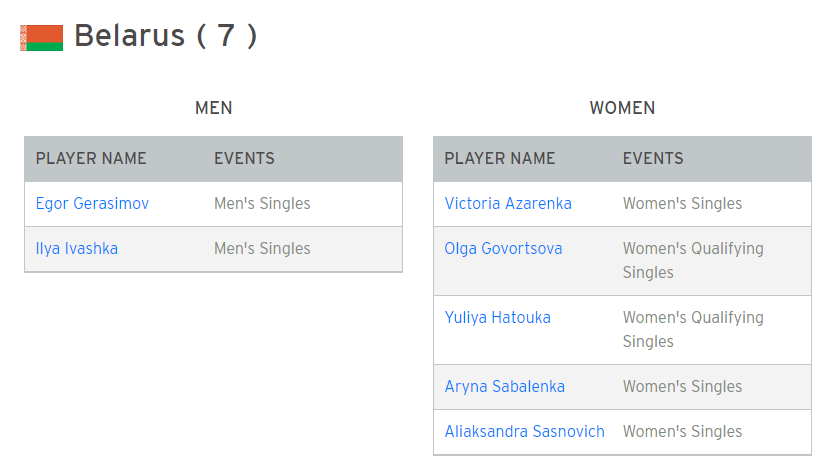Click Olga Govortsova's Women's Qualifying Singles cell

click(x=693, y=260)
